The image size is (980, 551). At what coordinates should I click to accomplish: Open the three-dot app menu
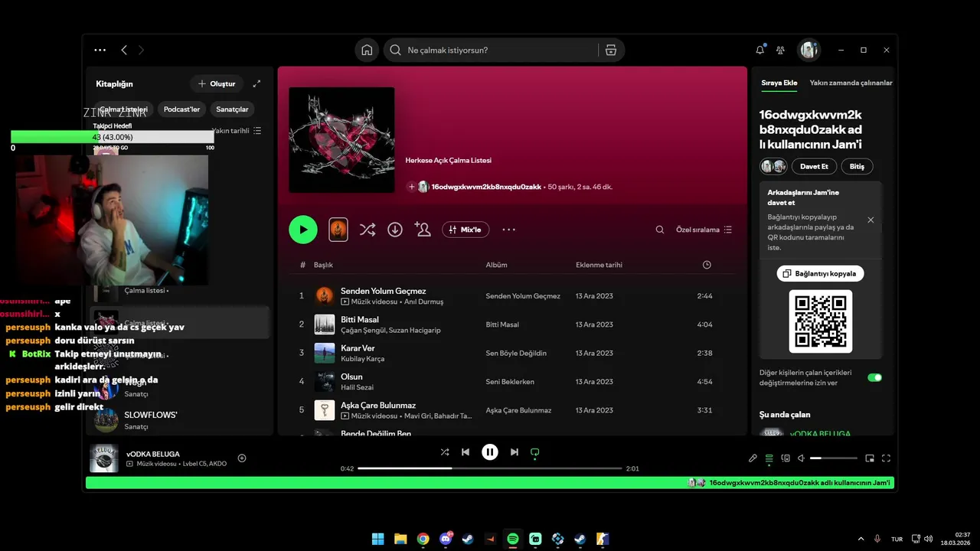tap(100, 50)
